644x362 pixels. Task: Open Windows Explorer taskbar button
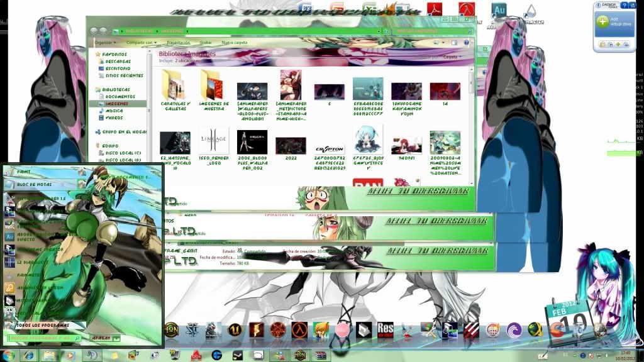50,356
